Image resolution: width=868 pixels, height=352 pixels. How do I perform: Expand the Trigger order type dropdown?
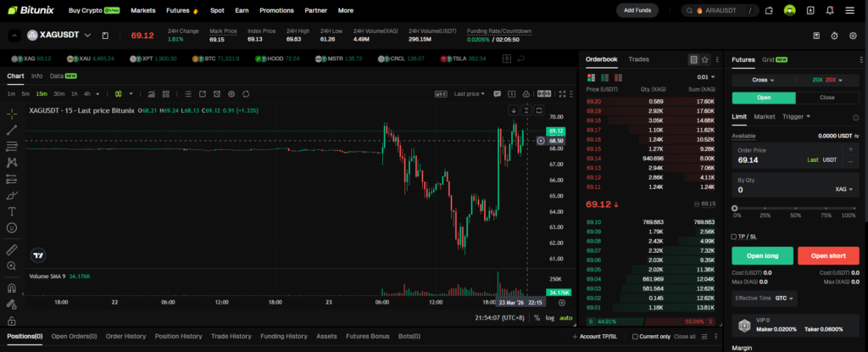click(x=797, y=117)
